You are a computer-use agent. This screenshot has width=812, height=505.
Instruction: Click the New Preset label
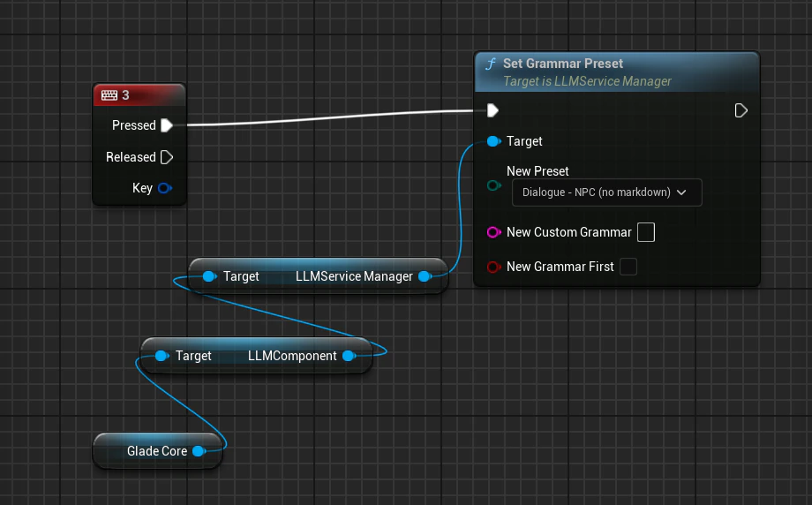[x=538, y=171]
